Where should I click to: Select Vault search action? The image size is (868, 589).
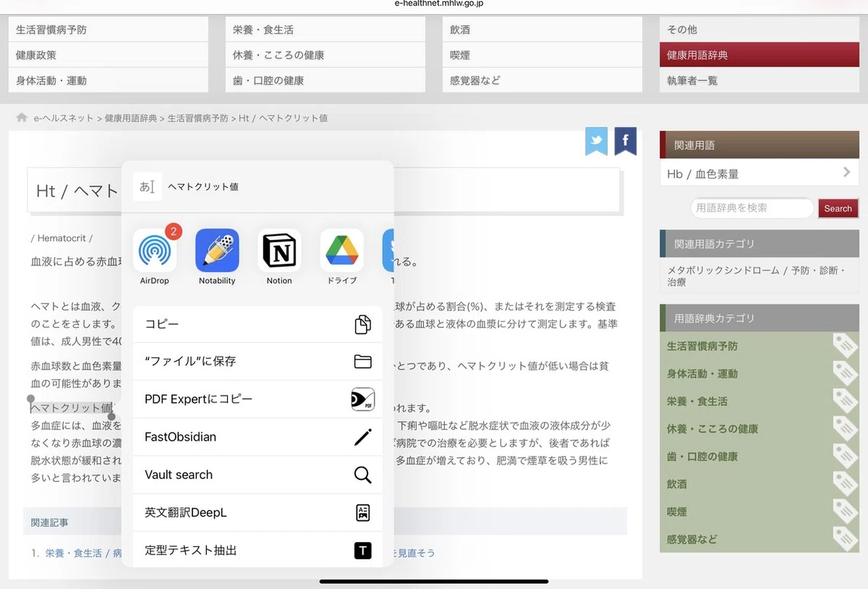tap(258, 475)
